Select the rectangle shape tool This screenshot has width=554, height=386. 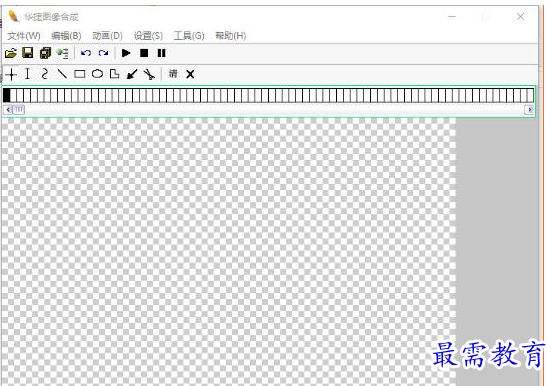coord(80,74)
